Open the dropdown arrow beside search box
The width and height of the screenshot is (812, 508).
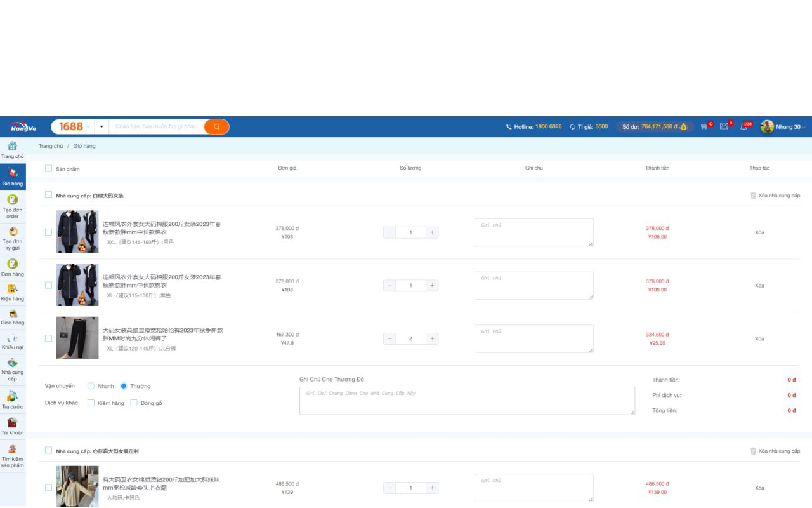[101, 126]
